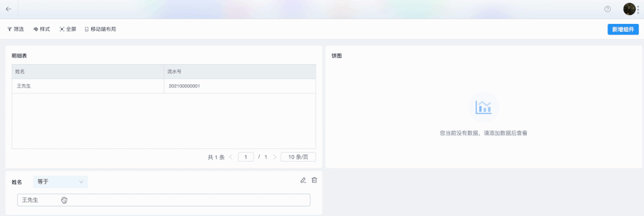Go to previous page arrow
The height and width of the screenshot is (216, 644).
tap(231, 157)
